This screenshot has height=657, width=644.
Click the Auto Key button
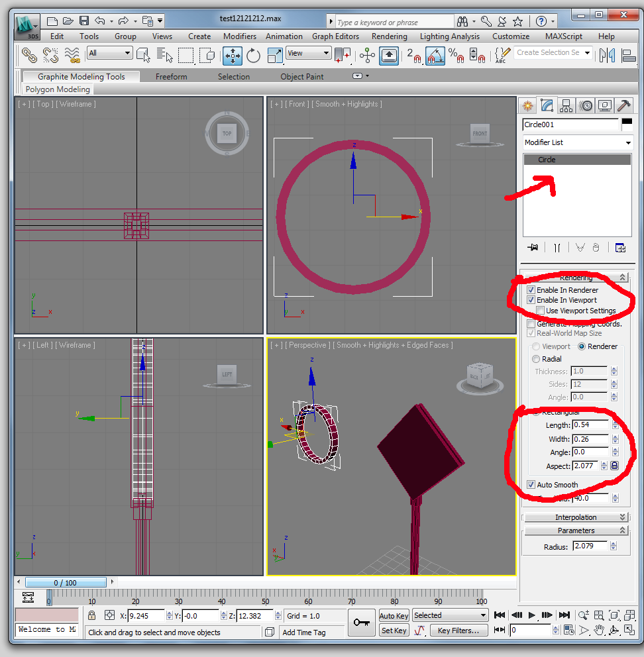click(394, 616)
